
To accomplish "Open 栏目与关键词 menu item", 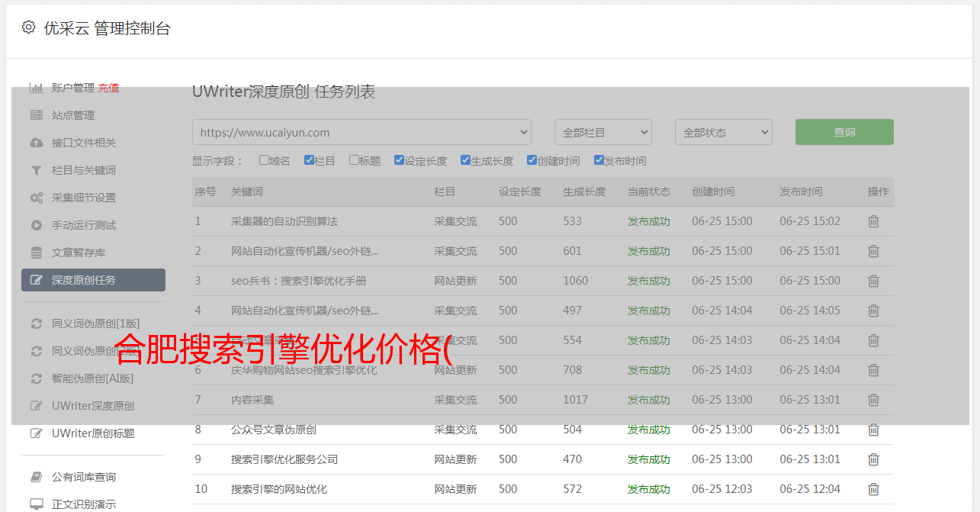I will click(84, 170).
